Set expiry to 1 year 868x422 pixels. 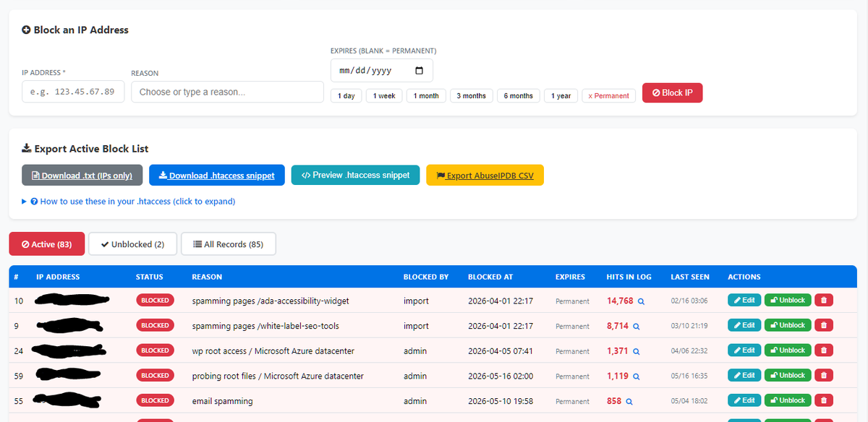click(561, 95)
